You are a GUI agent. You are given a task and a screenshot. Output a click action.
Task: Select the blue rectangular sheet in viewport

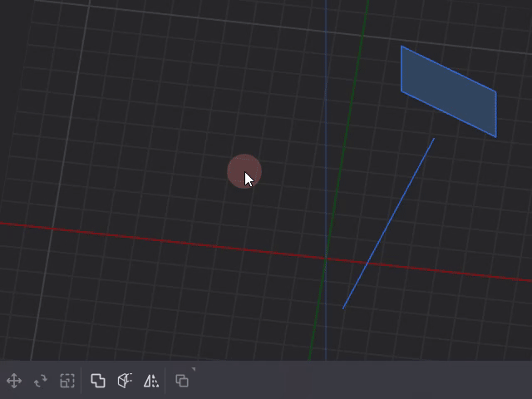(449, 91)
